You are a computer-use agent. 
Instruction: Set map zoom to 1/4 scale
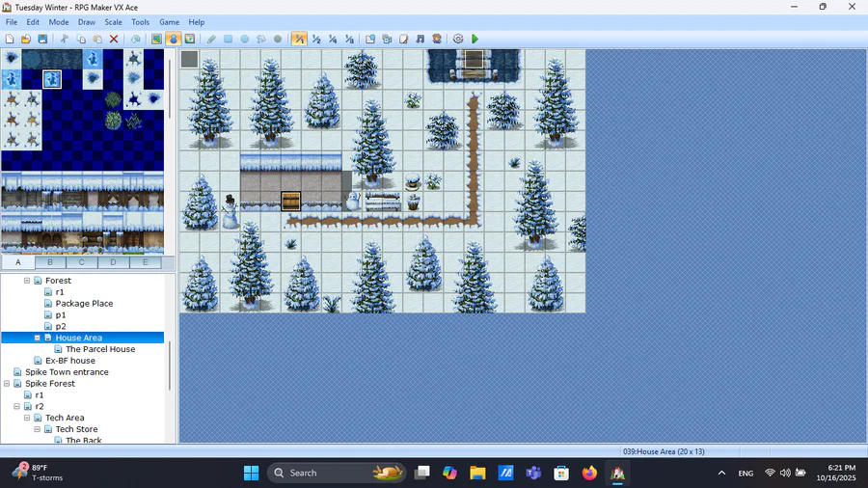(333, 39)
